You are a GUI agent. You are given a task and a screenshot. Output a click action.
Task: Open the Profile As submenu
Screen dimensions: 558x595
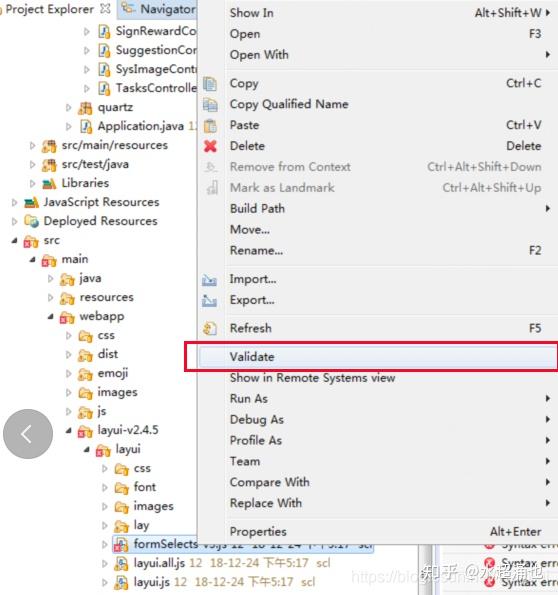click(x=378, y=441)
